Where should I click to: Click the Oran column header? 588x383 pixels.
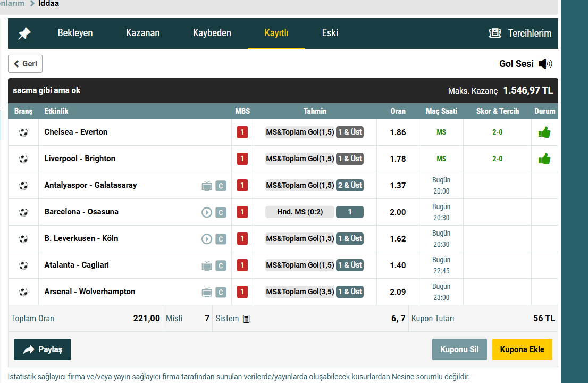398,111
